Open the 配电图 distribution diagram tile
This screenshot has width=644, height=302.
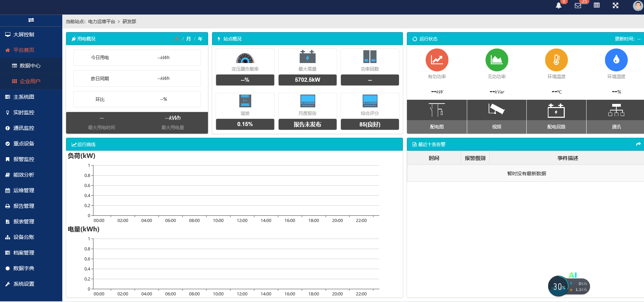point(437,116)
